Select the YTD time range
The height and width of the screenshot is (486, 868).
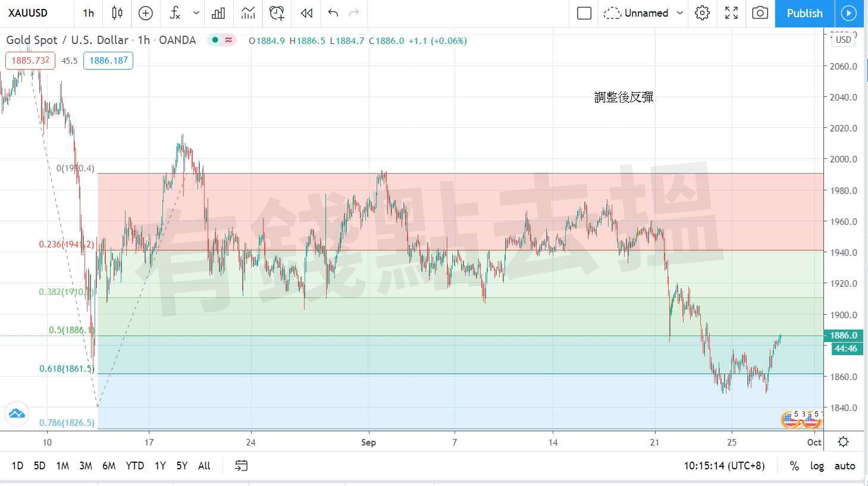pos(134,466)
